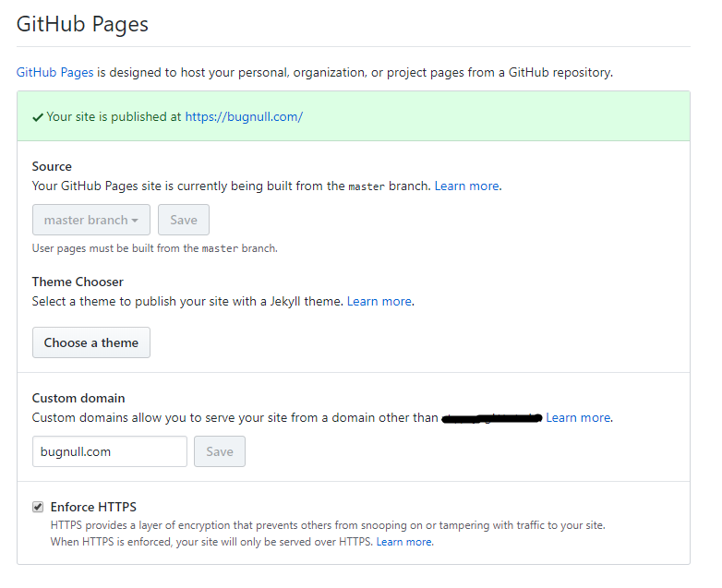
Task: Open Learn more link in Source section
Action: [x=467, y=186]
